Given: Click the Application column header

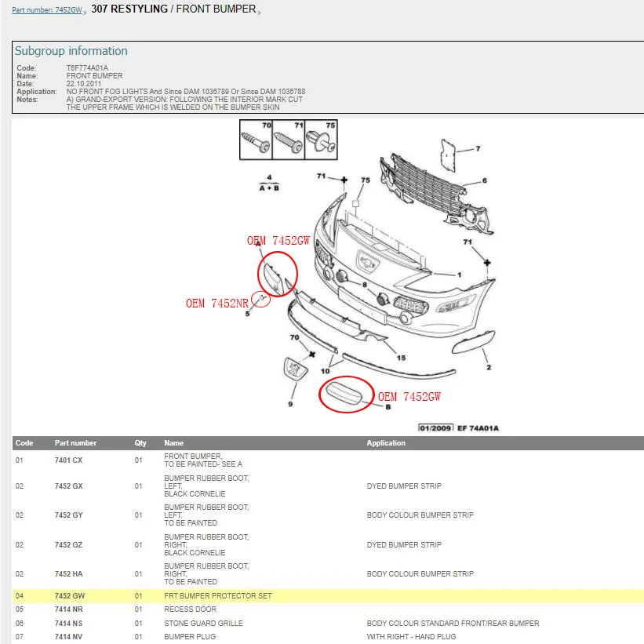Looking at the screenshot, I should [386, 442].
